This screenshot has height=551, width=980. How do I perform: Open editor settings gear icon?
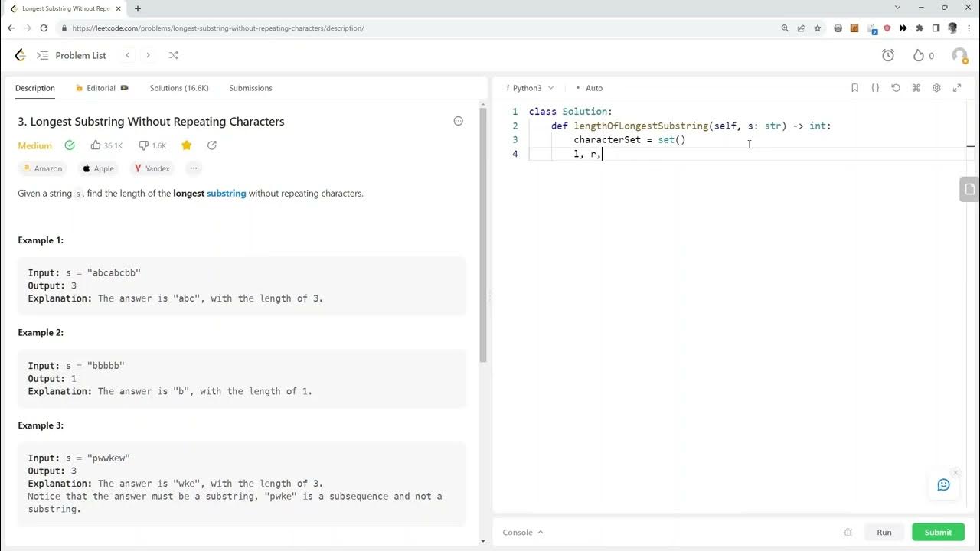click(936, 88)
